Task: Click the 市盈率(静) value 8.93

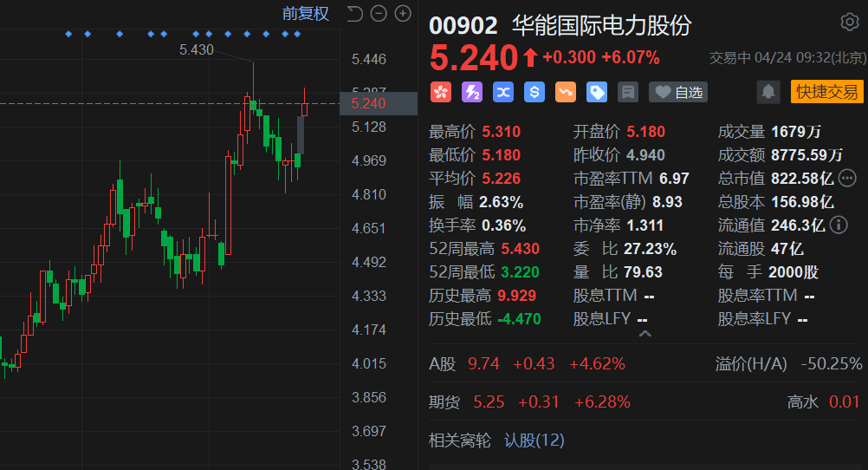Action: point(667,202)
